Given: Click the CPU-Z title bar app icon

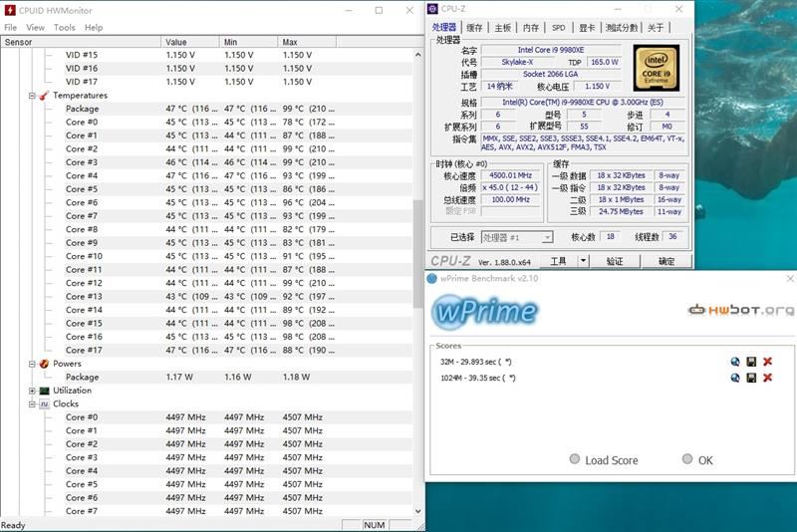Looking at the screenshot, I should (432, 9).
